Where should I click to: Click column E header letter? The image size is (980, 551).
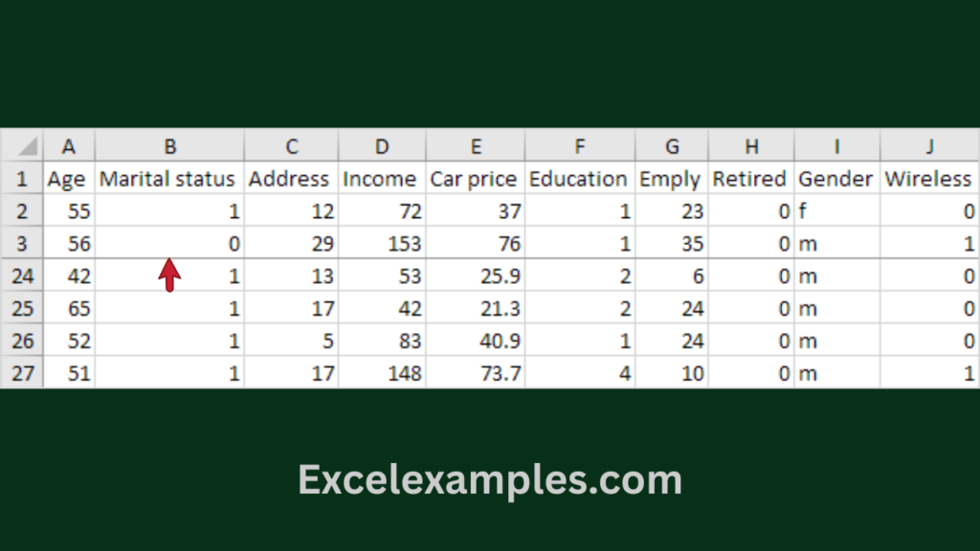(x=476, y=146)
